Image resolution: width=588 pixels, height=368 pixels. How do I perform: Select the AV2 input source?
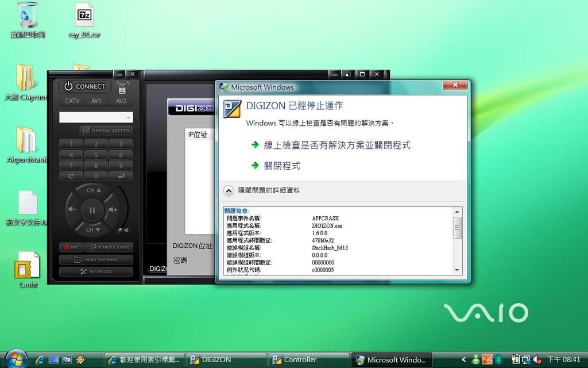click(121, 101)
